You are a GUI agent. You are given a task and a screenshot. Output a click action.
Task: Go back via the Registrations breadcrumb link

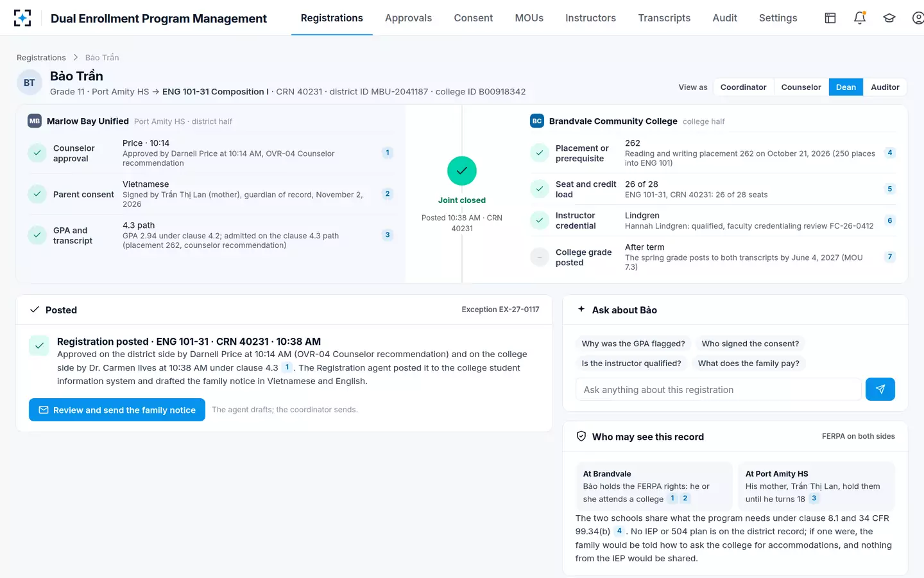coord(41,58)
